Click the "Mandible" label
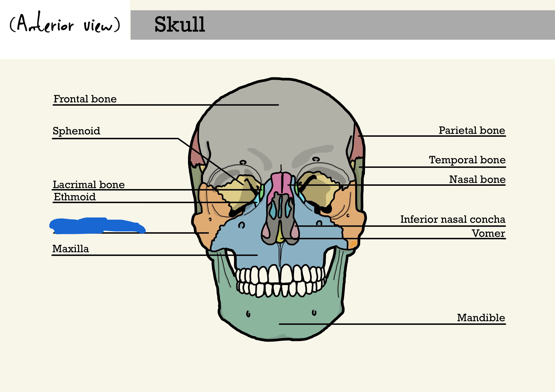The image size is (555, 392). point(481,318)
